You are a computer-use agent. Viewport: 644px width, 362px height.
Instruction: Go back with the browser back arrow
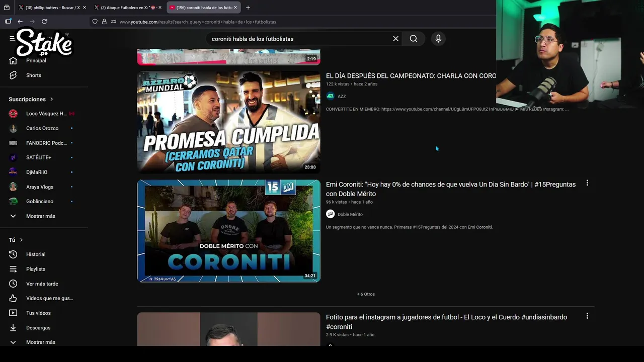coord(20,22)
